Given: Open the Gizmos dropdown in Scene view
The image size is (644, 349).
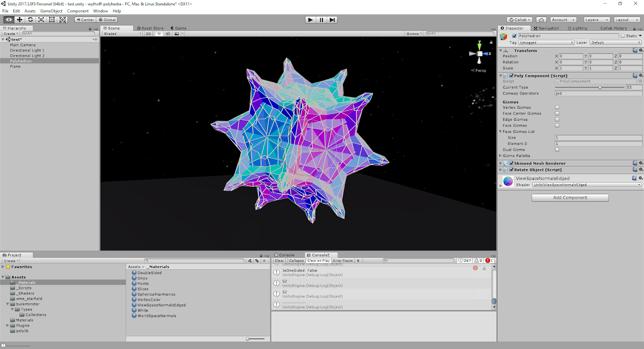Looking at the screenshot, I should [x=414, y=34].
